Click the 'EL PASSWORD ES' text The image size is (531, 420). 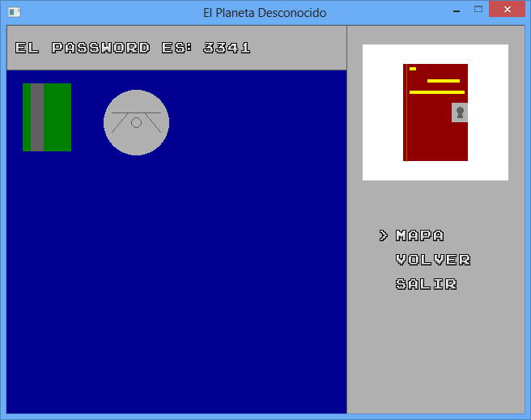(x=101, y=48)
